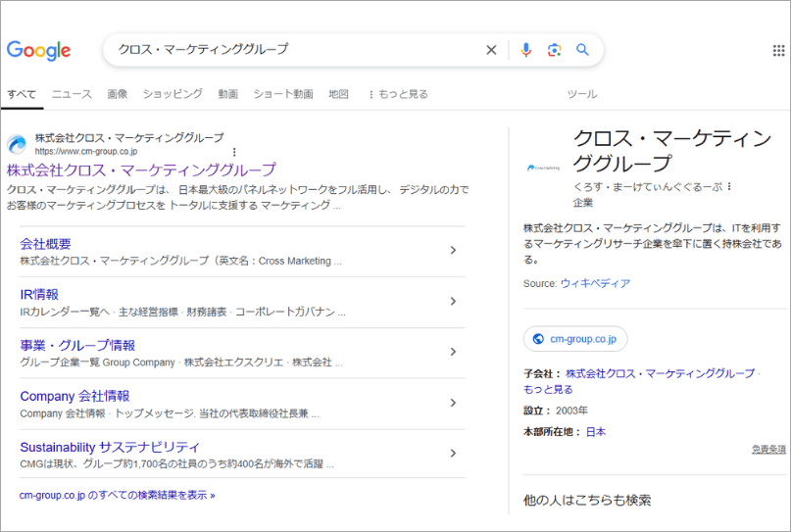Click the knowledge panel title クロス・マーケティンググループ
Viewport: 791px width, 532px height.
click(672, 150)
